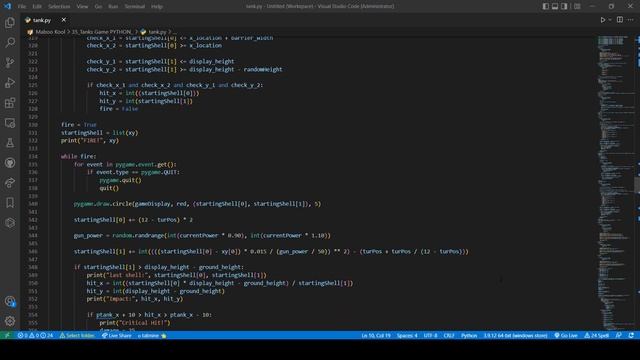Image resolution: width=640 pixels, height=360 pixels.
Task: Click the minimap code overview
Action: click(616, 183)
